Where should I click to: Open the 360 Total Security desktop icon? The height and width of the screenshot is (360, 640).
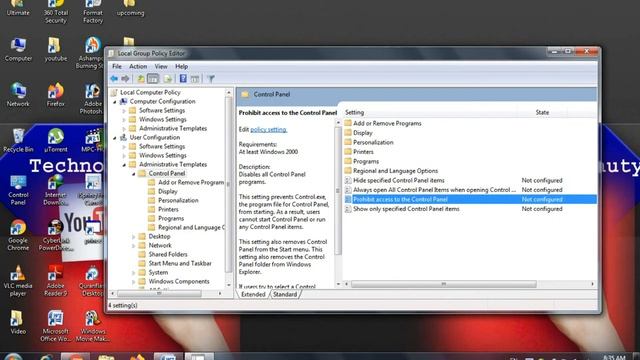(x=56, y=11)
